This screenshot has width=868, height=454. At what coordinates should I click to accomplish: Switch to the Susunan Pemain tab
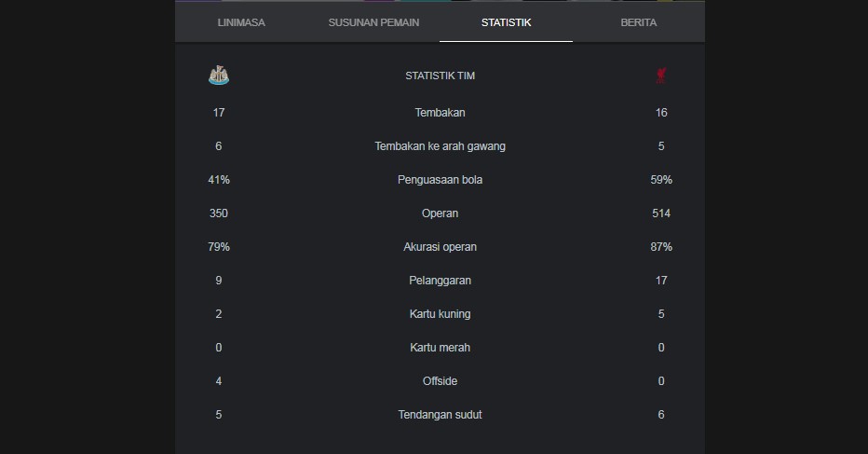click(x=373, y=22)
